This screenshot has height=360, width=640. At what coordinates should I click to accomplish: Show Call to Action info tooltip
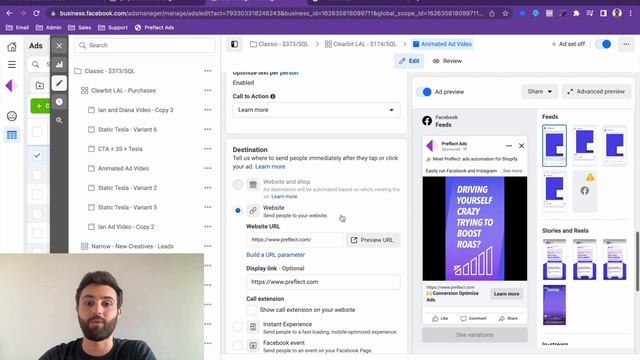pyautogui.click(x=273, y=97)
